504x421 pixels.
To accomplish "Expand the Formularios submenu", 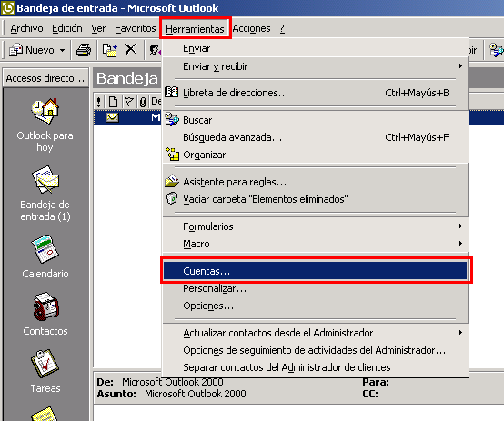I will tap(460, 226).
